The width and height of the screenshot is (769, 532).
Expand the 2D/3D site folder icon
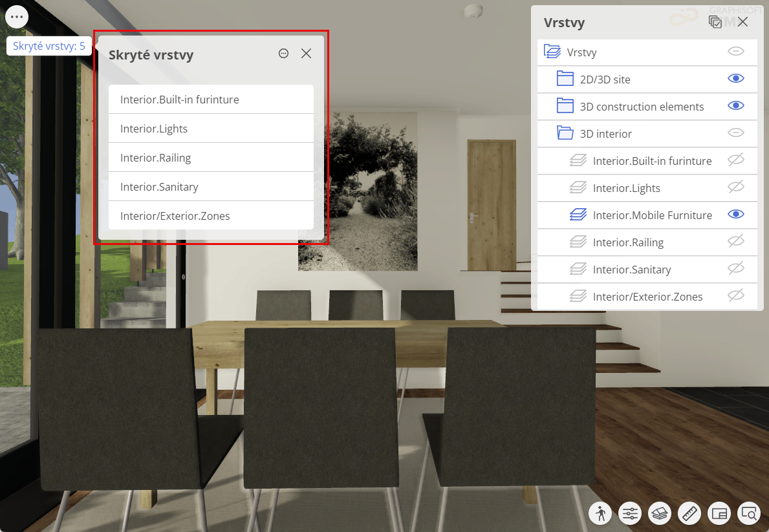(x=565, y=78)
